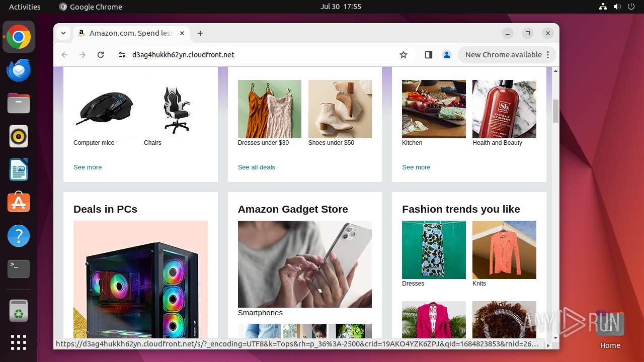
Task: Open the Trash icon in dock
Action: tap(19, 311)
